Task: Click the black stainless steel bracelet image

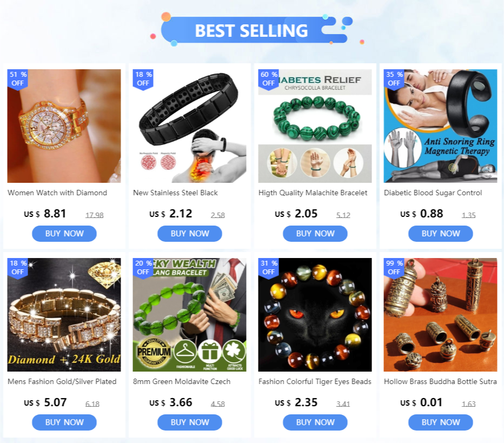Action: pyautogui.click(x=190, y=126)
